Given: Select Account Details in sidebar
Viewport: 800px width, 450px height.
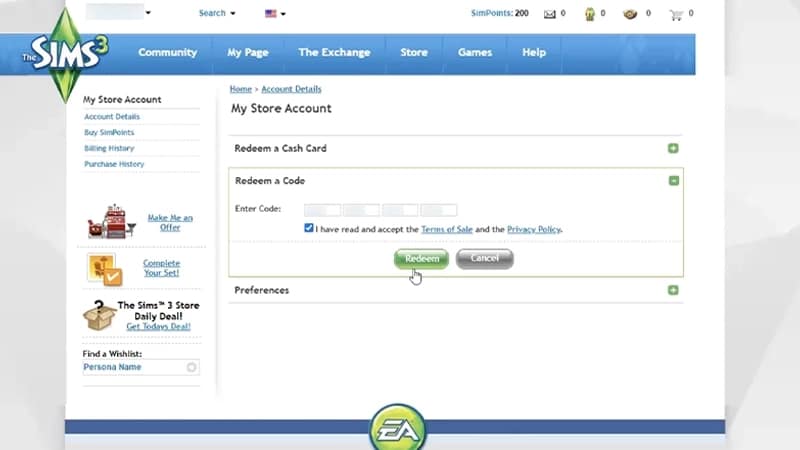Looking at the screenshot, I should click(112, 117).
